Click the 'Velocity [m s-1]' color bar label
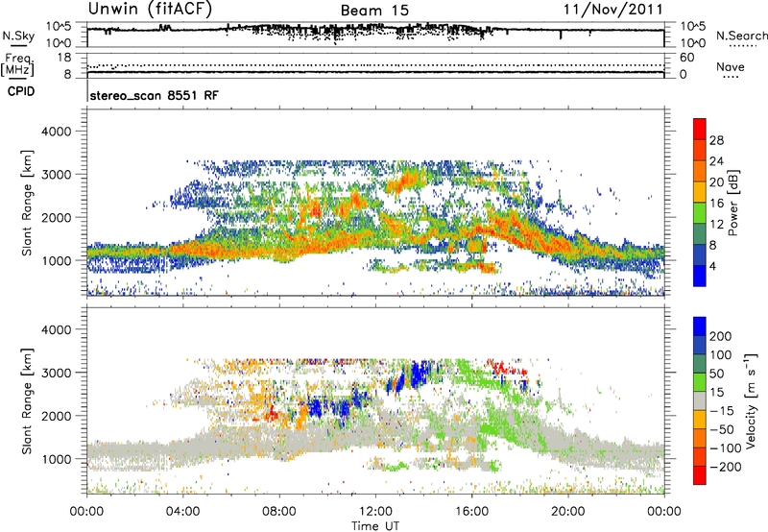 750,400
